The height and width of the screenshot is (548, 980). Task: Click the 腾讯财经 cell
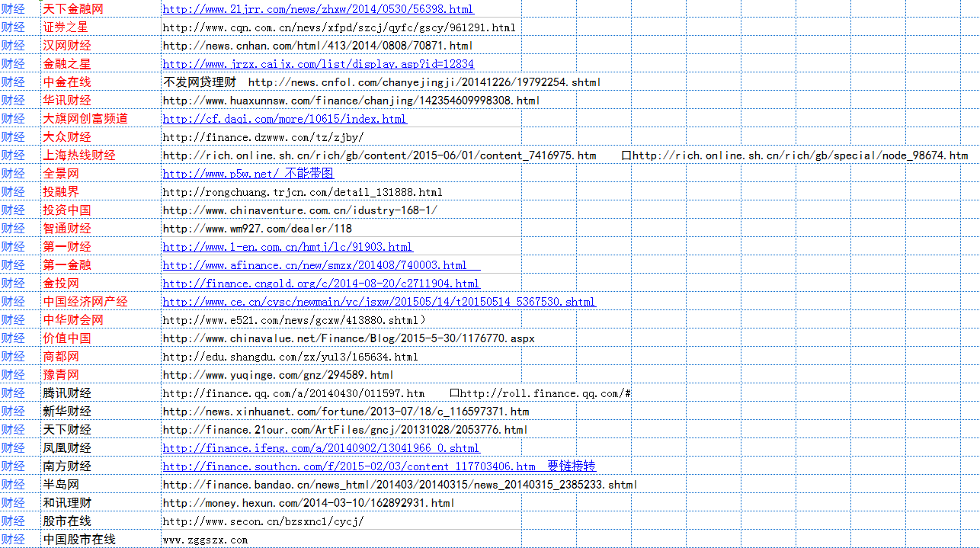(101, 393)
